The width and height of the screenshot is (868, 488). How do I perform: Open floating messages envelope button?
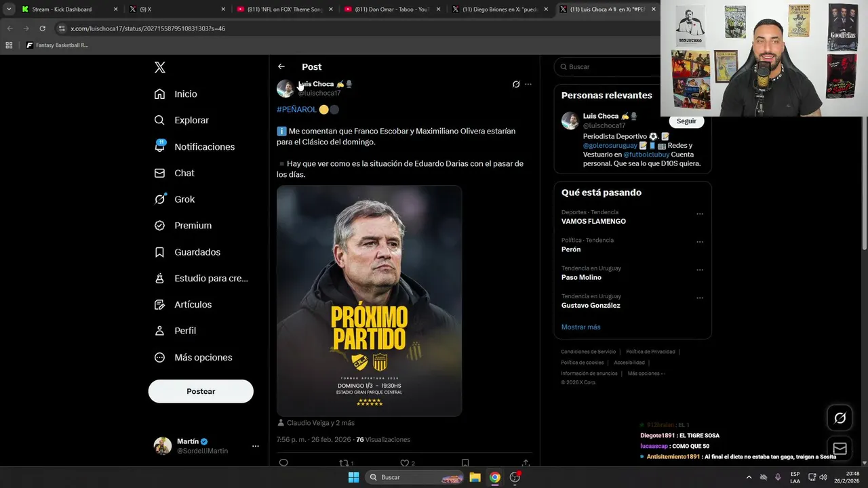coord(840,449)
